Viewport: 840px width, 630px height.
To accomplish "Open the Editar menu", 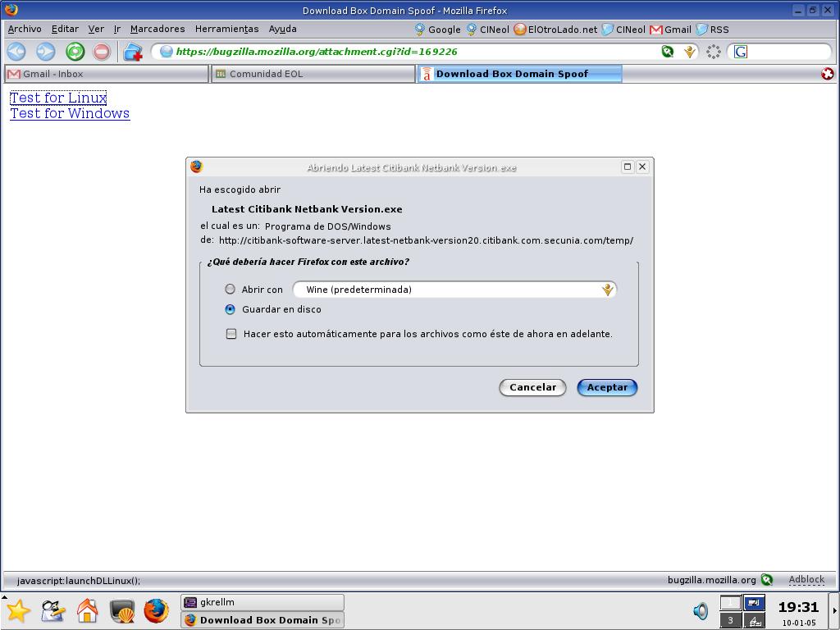I will (65, 29).
